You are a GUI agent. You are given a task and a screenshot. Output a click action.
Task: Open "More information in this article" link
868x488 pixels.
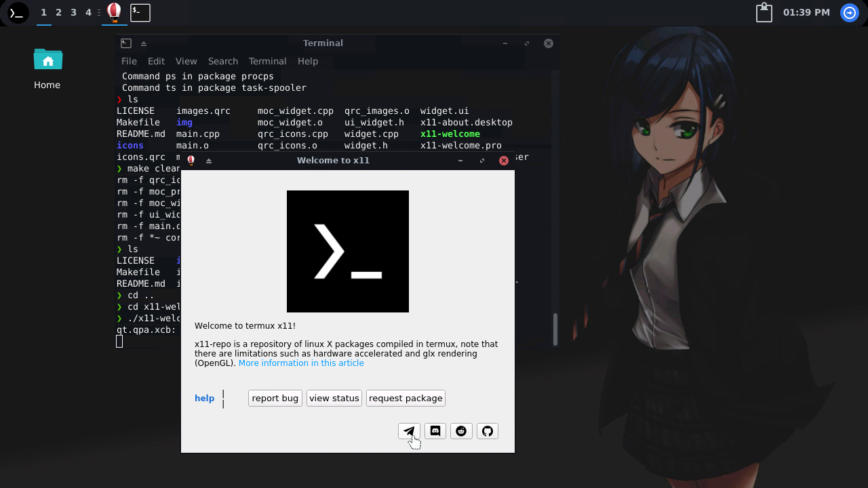pyautogui.click(x=301, y=363)
